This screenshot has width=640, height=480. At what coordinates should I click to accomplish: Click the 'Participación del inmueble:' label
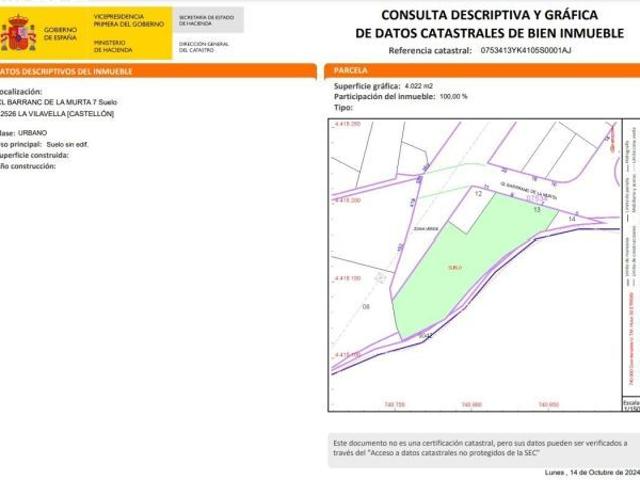pyautogui.click(x=384, y=97)
